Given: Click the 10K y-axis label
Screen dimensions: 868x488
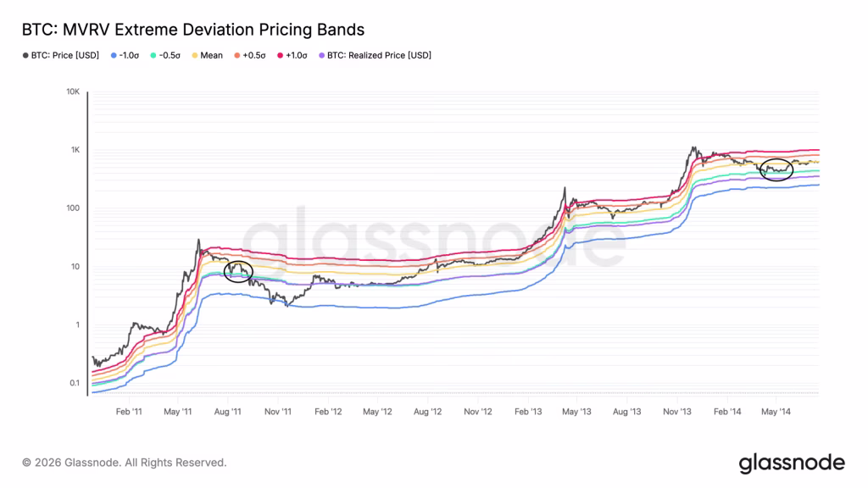Looking at the screenshot, I should tap(72, 91).
